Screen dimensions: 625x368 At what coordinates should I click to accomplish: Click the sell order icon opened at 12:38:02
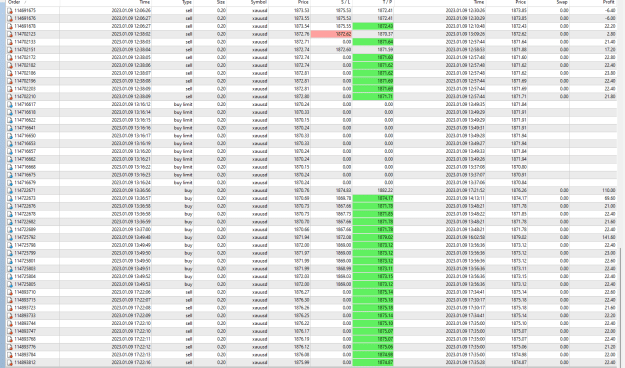click(x=10, y=34)
